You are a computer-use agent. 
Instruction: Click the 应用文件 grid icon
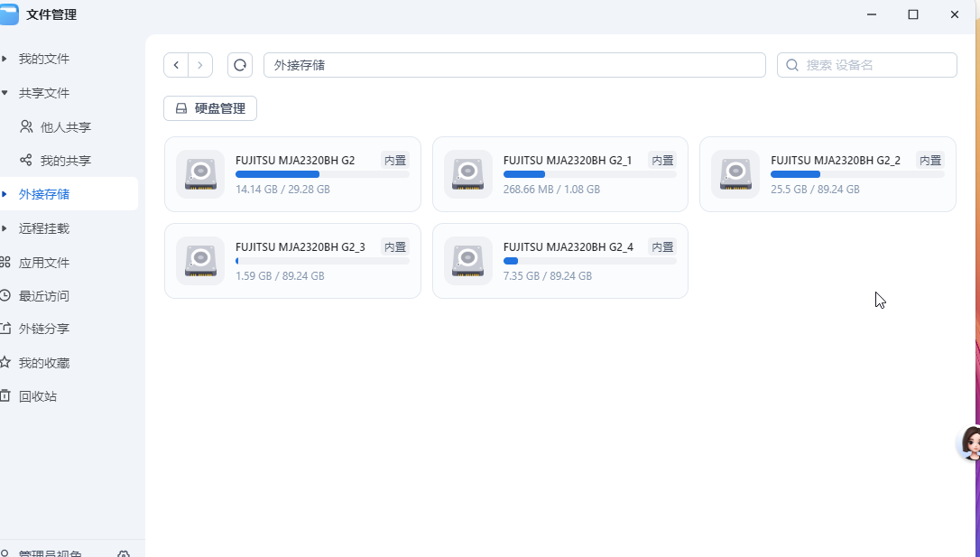(x=5, y=262)
